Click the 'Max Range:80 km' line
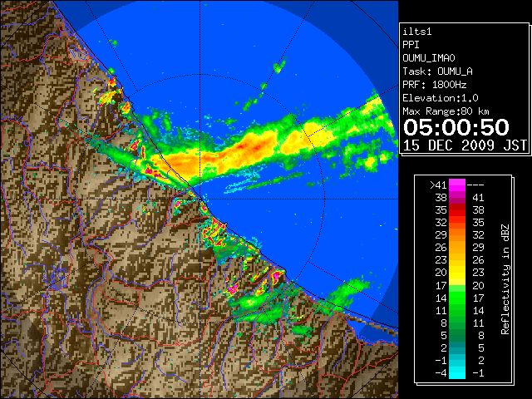The width and height of the screenshot is (532, 399). [x=446, y=111]
